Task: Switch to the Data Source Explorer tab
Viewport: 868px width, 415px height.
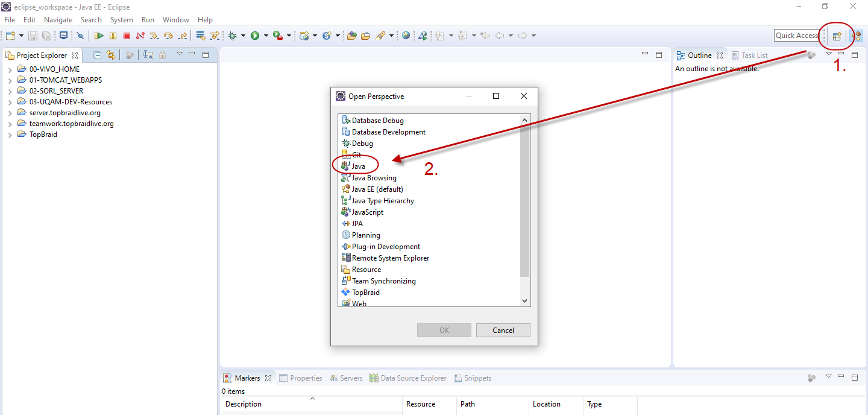Action: 408,378
